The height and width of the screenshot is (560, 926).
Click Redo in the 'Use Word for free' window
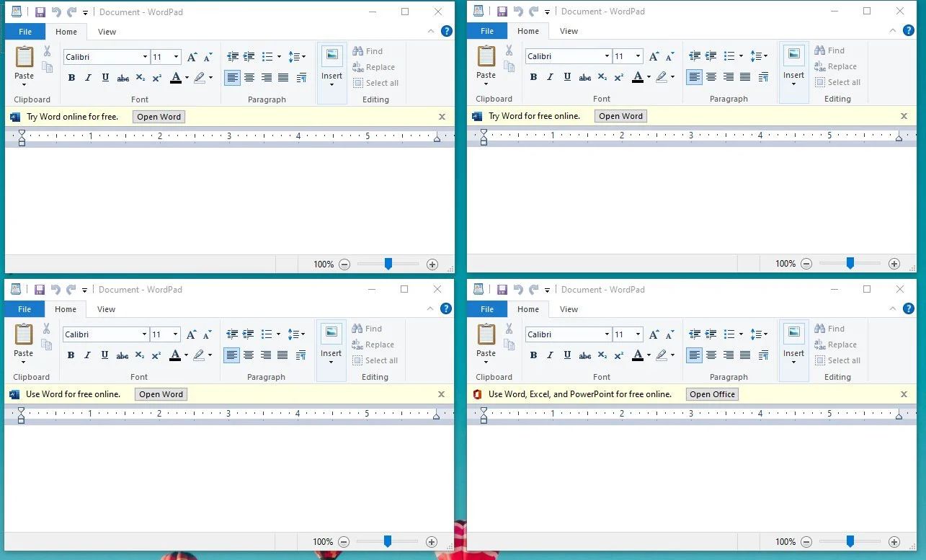[x=71, y=290]
